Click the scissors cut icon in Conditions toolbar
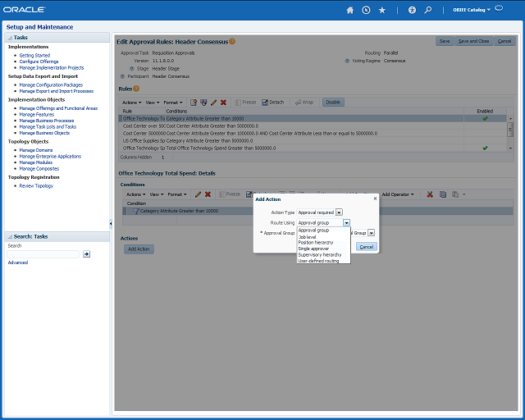Screen dimensions: 525x420 click(430, 194)
